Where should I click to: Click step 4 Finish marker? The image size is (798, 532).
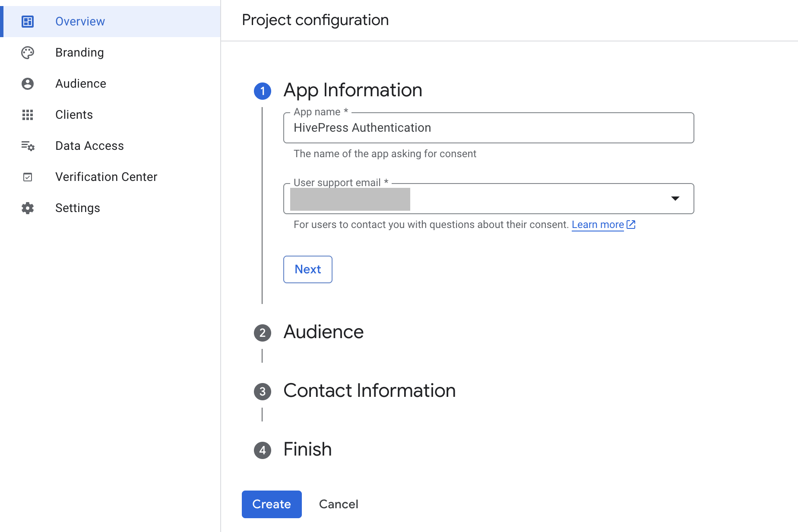point(262,450)
